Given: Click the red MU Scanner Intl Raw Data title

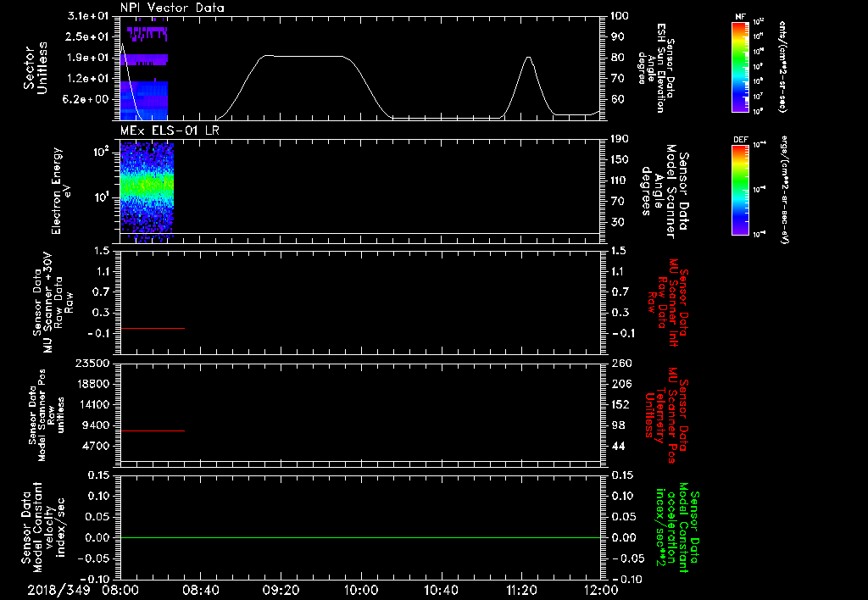Looking at the screenshot, I should click(668, 303).
